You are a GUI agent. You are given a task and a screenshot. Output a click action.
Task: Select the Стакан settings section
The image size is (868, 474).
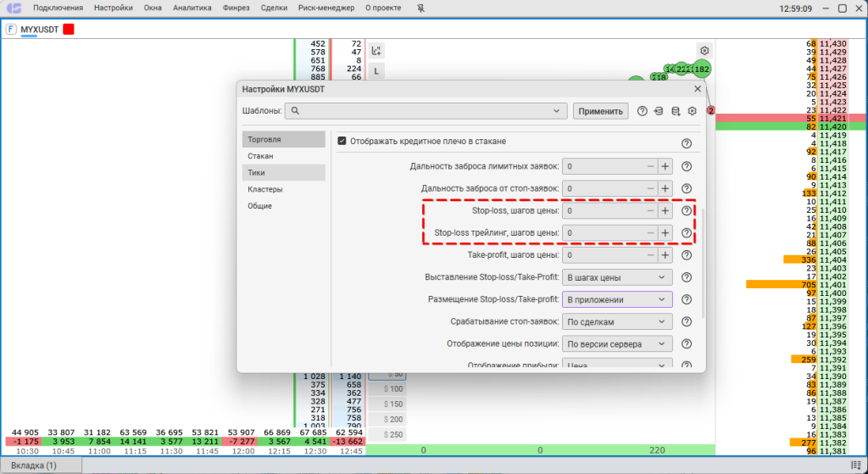click(260, 156)
